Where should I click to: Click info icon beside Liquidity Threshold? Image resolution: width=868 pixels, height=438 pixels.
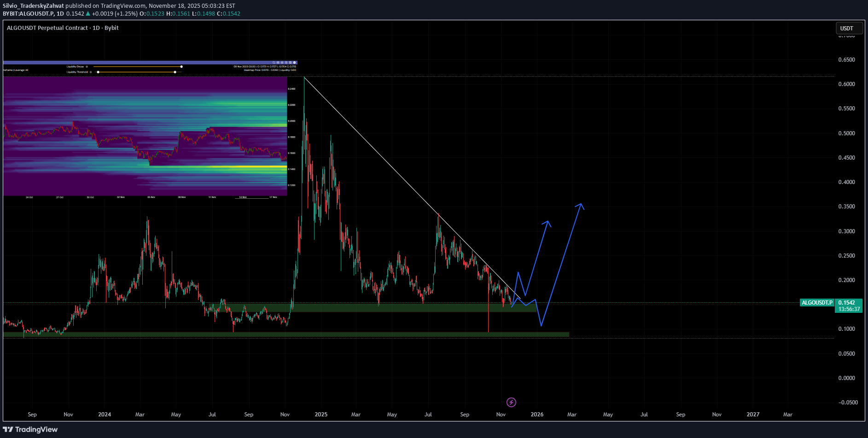[x=91, y=72]
